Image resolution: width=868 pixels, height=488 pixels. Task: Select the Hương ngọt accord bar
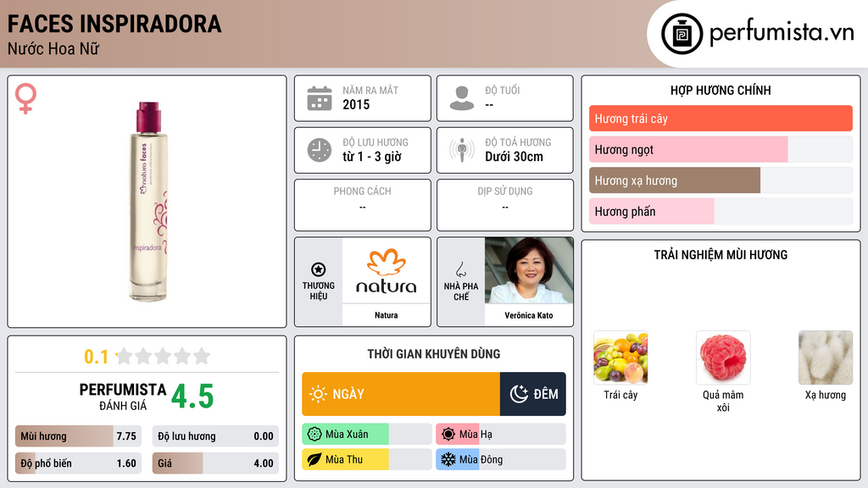click(721, 149)
